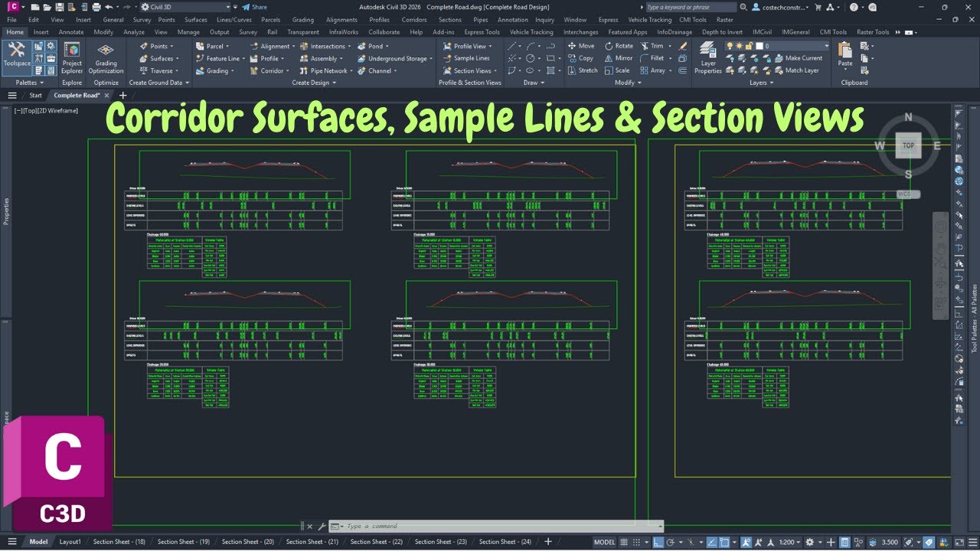Image resolution: width=980 pixels, height=551 pixels.
Task: Open the Autodesk App Store cart icon
Action: (x=819, y=7)
